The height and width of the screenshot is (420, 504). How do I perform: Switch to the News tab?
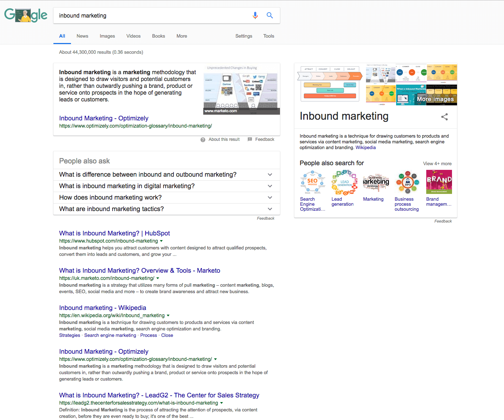pos(82,36)
